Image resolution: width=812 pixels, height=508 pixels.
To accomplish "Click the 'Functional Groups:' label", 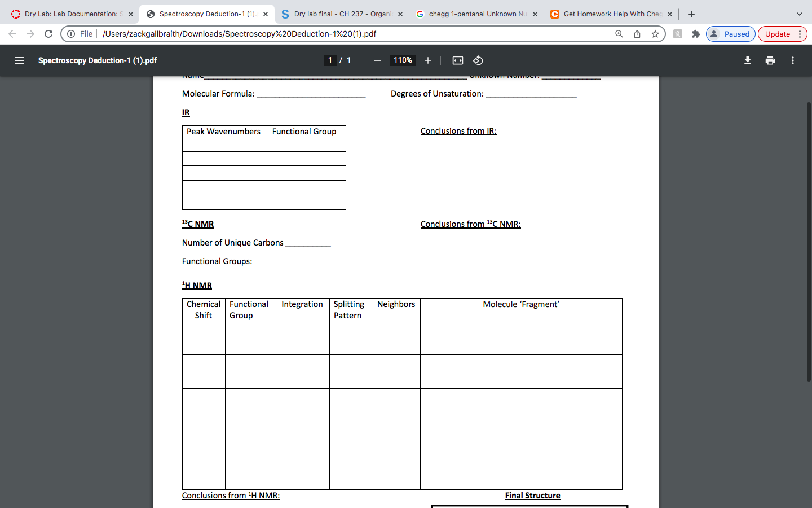I will point(217,261).
